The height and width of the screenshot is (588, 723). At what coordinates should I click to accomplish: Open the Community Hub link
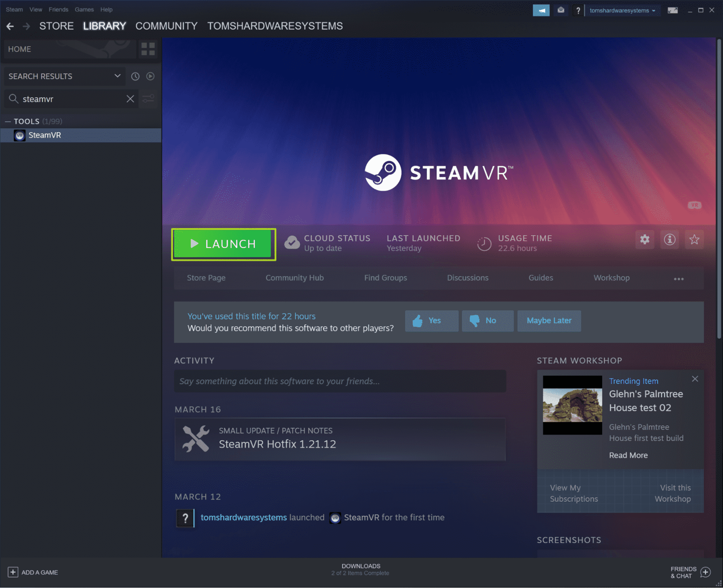pos(294,278)
